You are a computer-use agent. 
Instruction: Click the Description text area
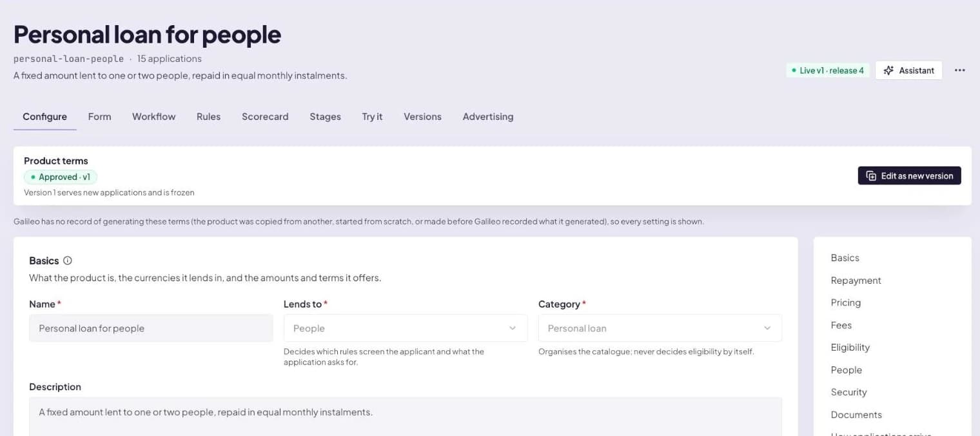click(x=406, y=416)
